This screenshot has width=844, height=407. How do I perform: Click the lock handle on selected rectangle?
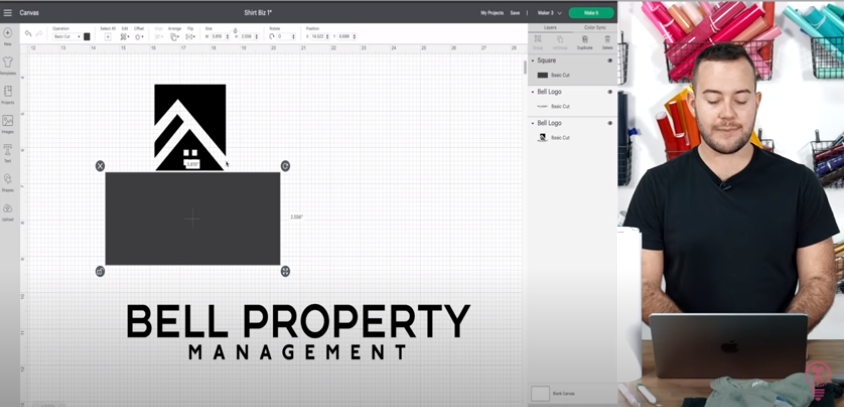click(100, 271)
